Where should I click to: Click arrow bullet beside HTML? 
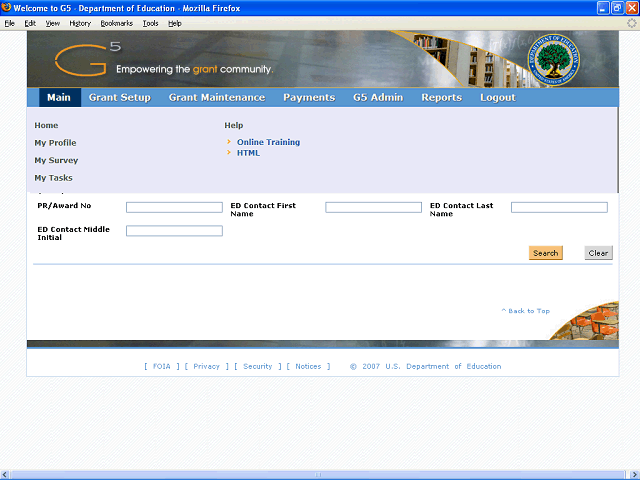pos(229,153)
